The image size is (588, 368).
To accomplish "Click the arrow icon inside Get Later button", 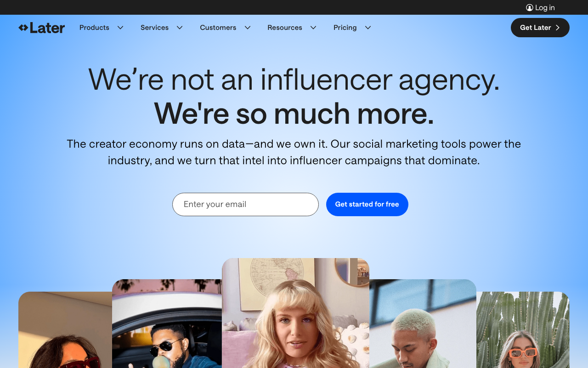I will pos(558,28).
